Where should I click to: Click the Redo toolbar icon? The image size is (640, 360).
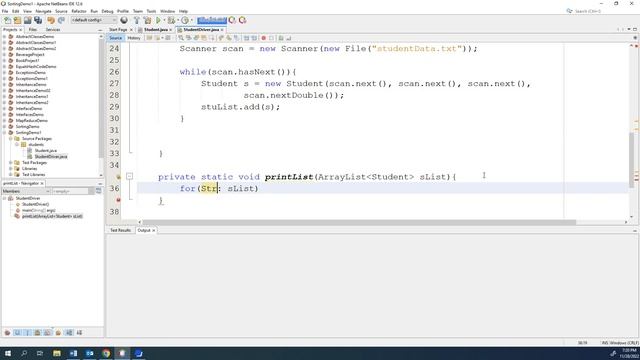tap(61, 20)
